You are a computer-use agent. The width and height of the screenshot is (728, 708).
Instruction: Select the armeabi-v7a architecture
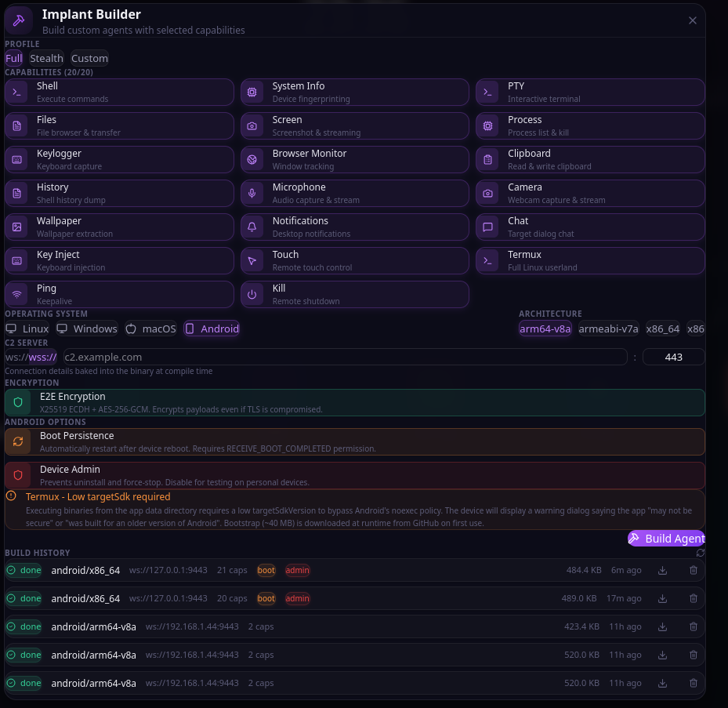[608, 329]
